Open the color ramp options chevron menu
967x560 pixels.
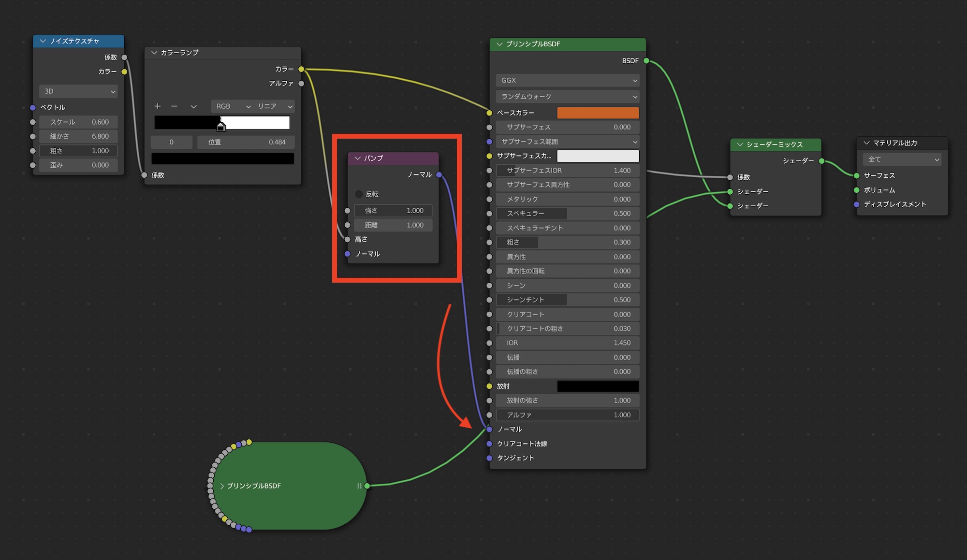point(193,106)
